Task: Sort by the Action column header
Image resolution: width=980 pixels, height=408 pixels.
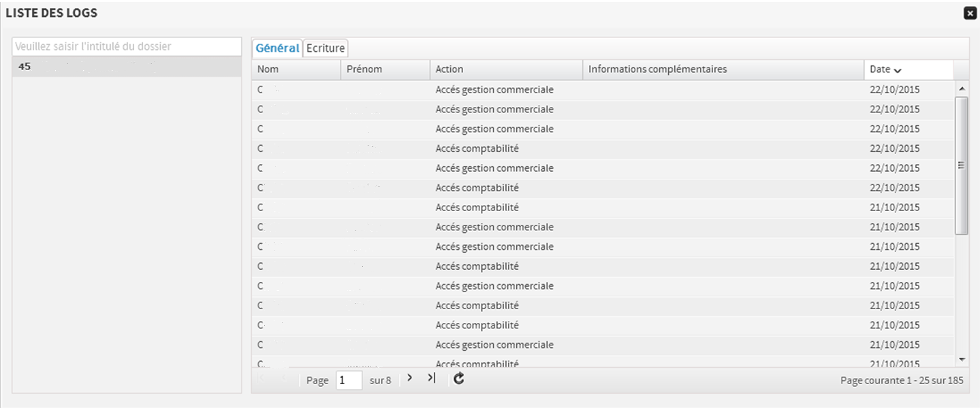Action: (x=506, y=69)
